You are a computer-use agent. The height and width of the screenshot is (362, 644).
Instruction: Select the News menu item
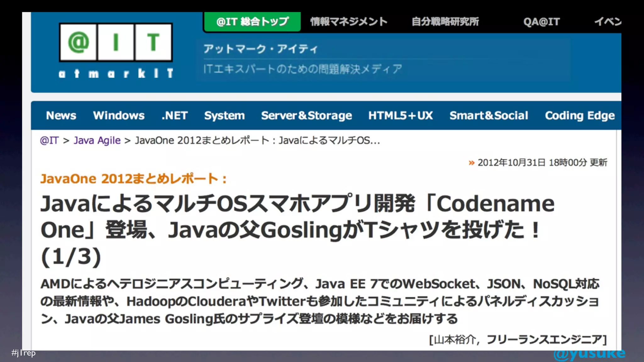[x=61, y=115]
